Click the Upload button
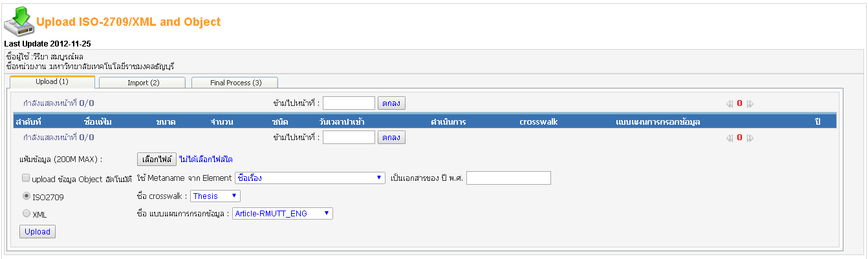 tap(38, 231)
